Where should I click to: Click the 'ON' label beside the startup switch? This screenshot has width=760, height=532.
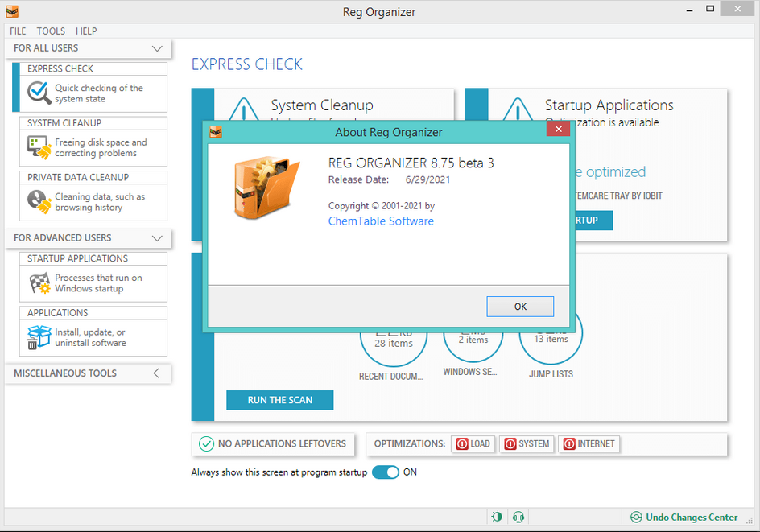tap(410, 472)
